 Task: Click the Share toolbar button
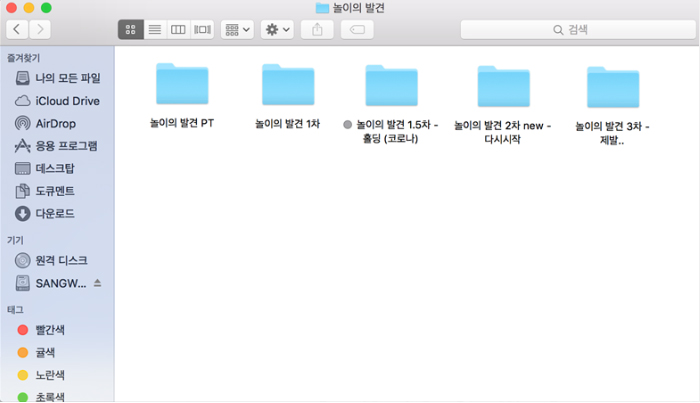(x=317, y=30)
